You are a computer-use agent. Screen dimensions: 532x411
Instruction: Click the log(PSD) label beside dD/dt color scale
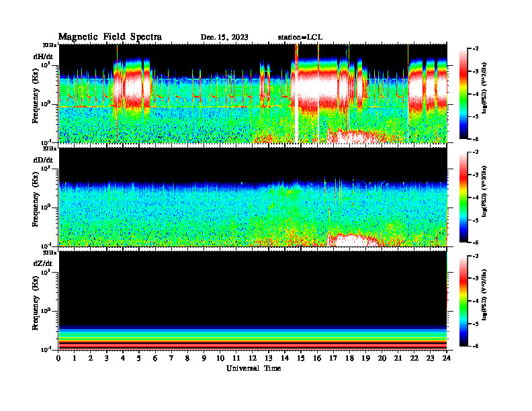(x=484, y=191)
